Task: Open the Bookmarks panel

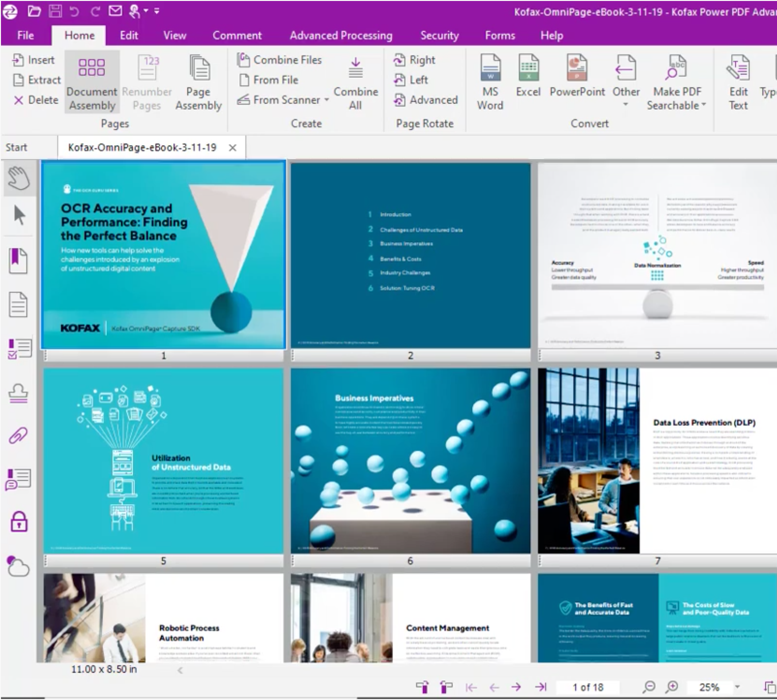Action: point(18,260)
